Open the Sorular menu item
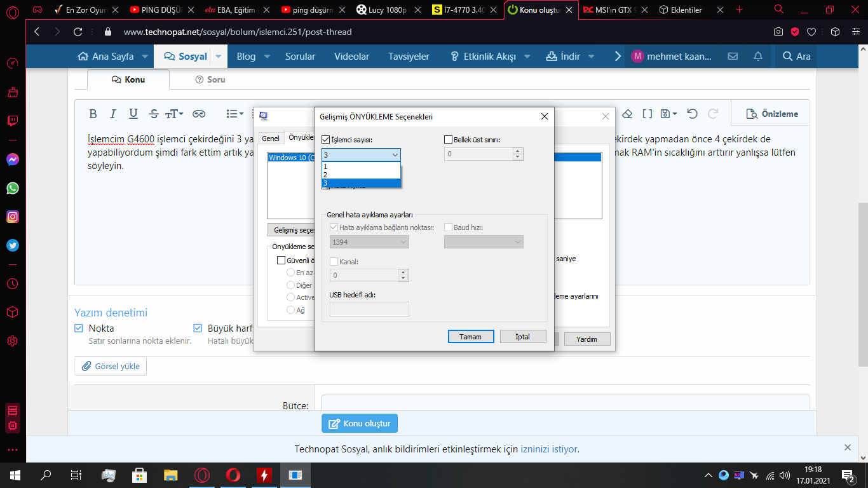 click(x=300, y=57)
